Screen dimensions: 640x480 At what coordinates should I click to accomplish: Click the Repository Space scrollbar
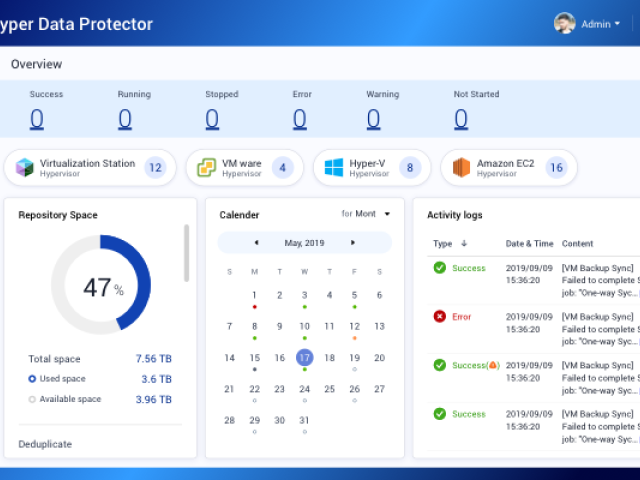[187, 253]
